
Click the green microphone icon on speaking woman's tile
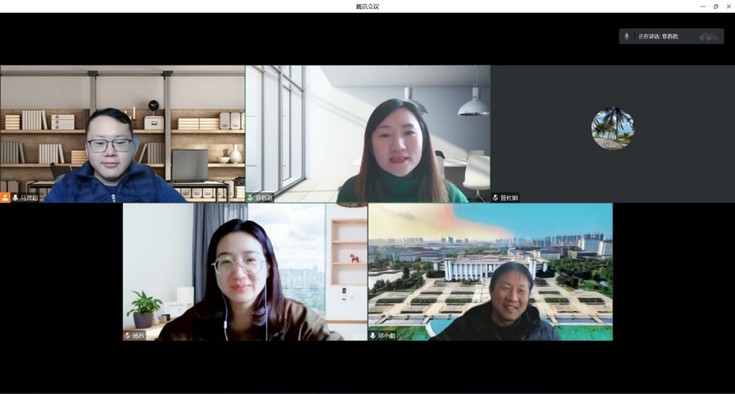pyautogui.click(x=250, y=198)
